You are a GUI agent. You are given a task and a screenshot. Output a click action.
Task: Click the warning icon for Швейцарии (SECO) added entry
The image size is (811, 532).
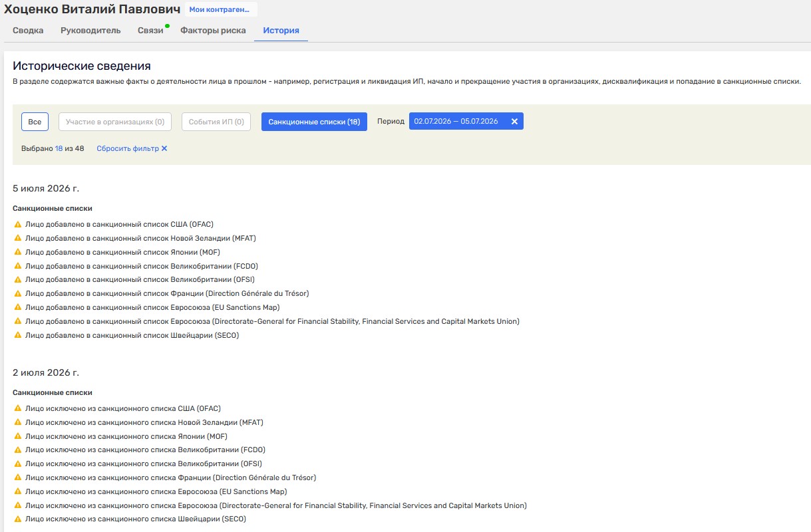18,335
